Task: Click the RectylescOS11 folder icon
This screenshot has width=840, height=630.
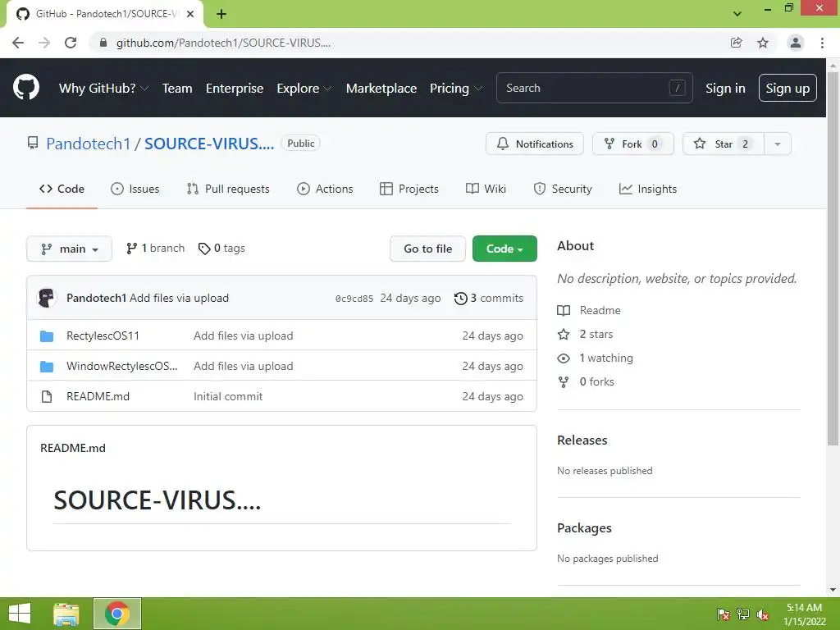Action: (x=47, y=336)
